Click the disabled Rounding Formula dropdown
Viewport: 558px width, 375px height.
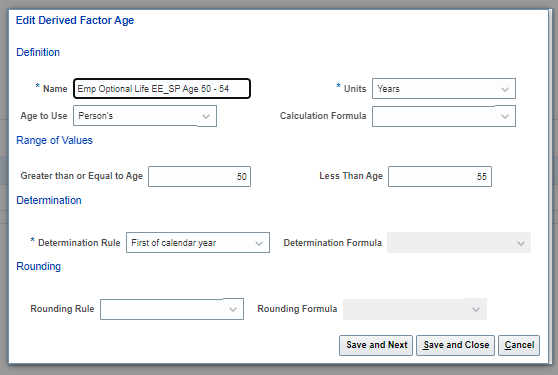[415, 309]
